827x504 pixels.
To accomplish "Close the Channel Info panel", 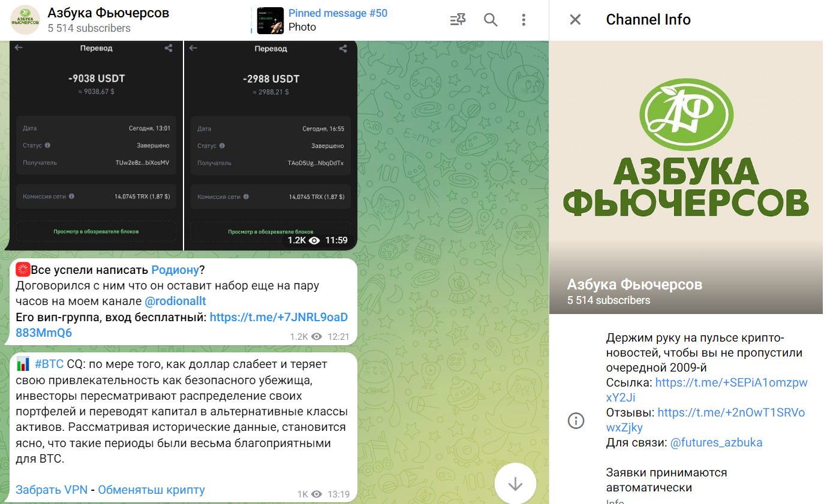I will (575, 20).
